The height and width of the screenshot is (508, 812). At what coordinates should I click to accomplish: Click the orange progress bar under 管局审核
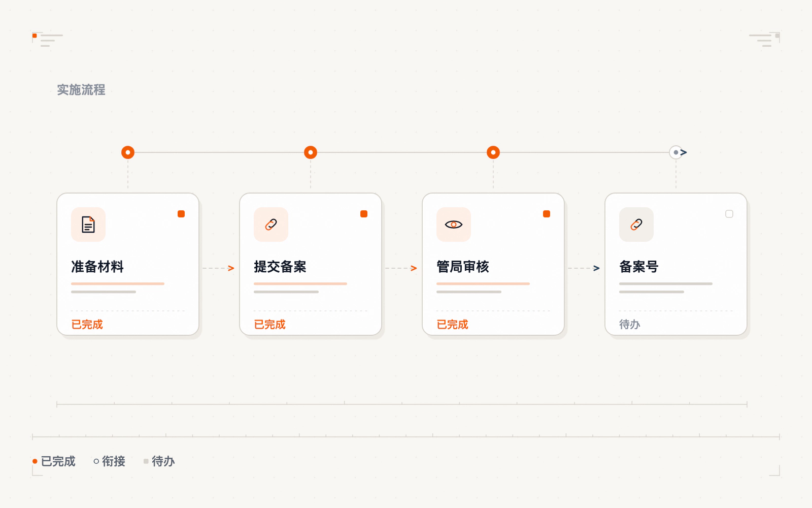point(483,283)
